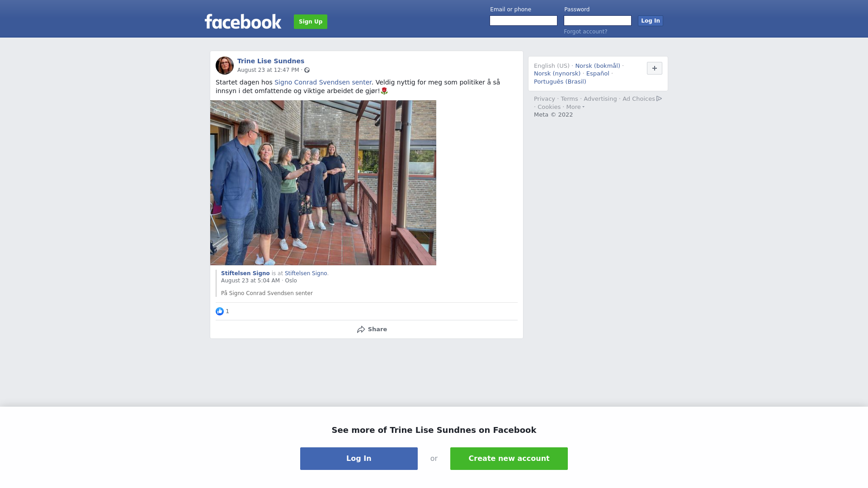Viewport: 868px width, 488px height.
Task: Focus the Password field
Action: click(598, 21)
